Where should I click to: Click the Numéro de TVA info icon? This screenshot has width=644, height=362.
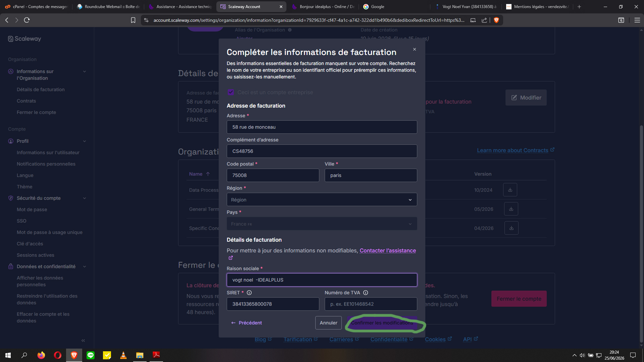(x=366, y=293)
